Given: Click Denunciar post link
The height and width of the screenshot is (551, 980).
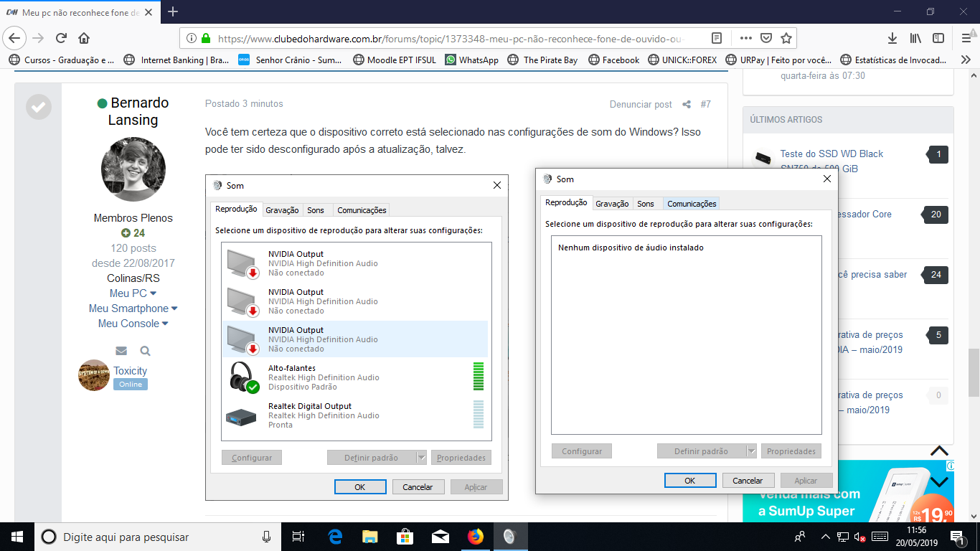Looking at the screenshot, I should [641, 105].
